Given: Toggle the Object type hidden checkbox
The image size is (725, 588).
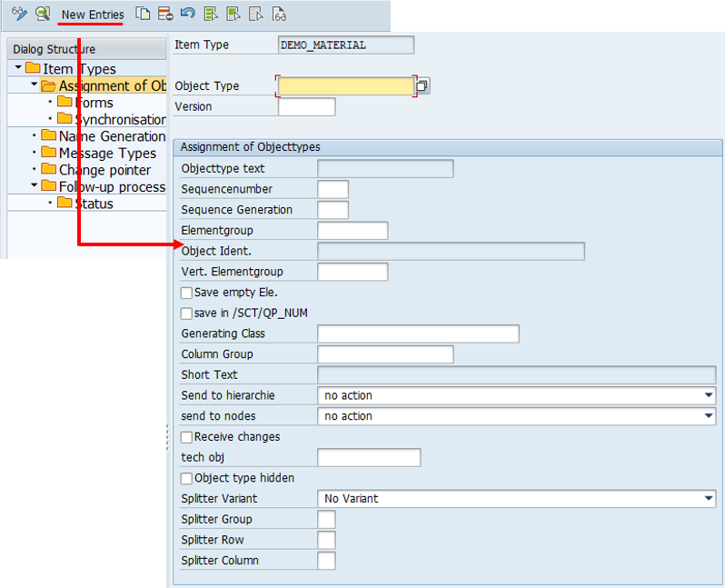Looking at the screenshot, I should (186, 478).
